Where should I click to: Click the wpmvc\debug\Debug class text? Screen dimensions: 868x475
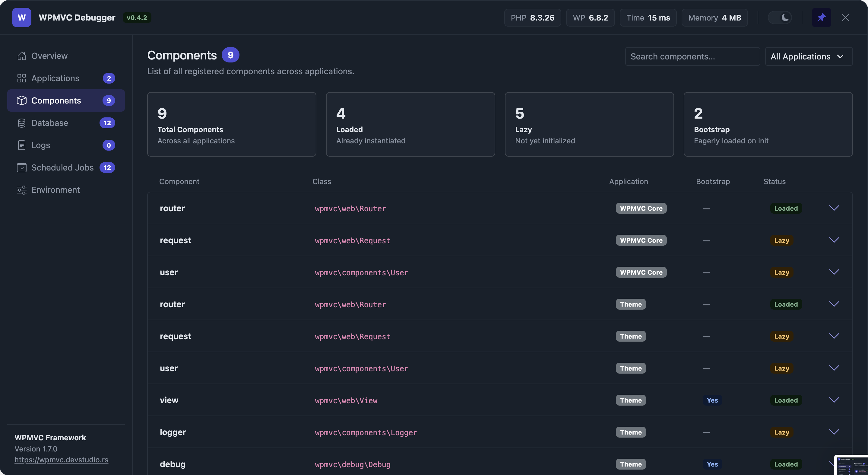[x=353, y=464]
